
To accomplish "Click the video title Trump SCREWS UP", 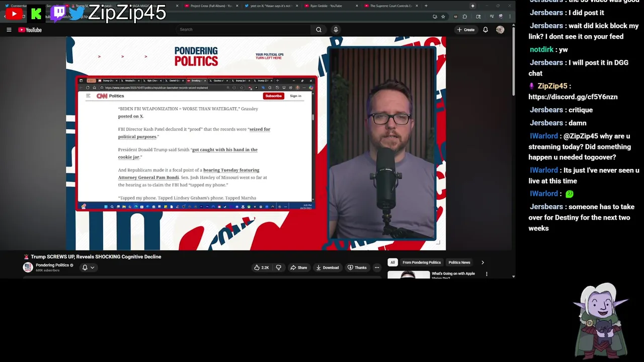I will point(96,257).
